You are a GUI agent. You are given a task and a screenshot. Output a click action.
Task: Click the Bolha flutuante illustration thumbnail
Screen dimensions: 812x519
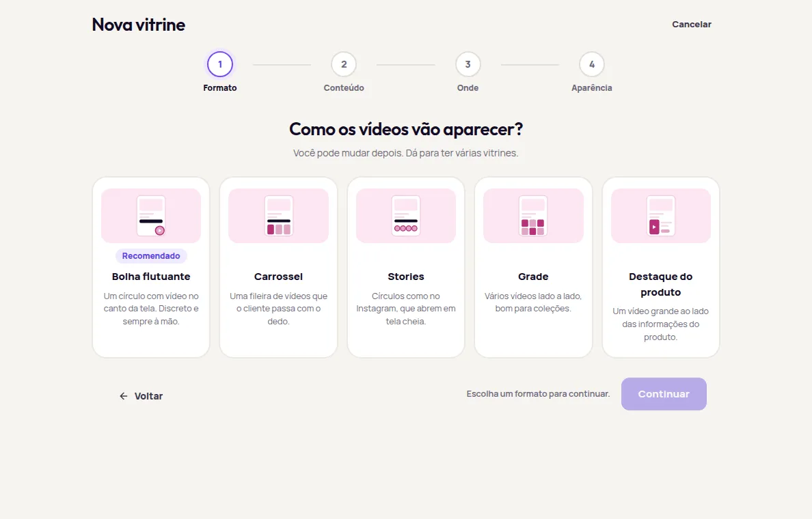(150, 216)
